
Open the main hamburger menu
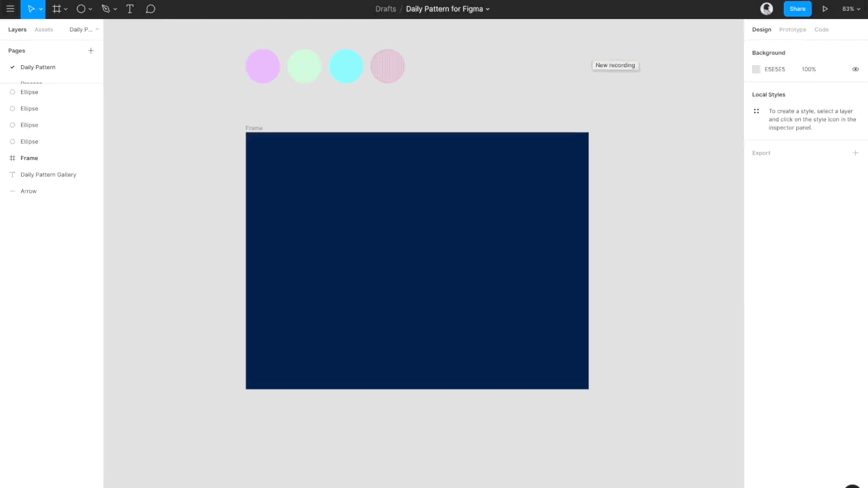[10, 9]
